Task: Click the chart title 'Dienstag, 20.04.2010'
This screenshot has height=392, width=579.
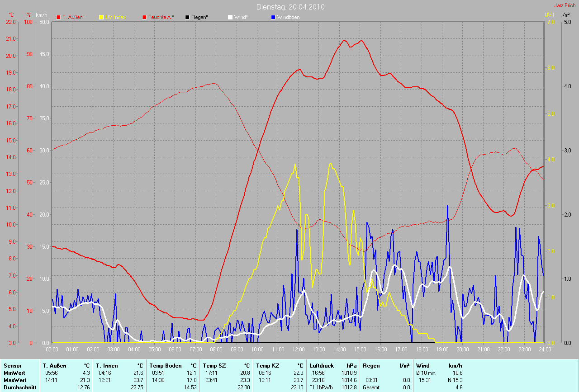Action: coord(290,7)
